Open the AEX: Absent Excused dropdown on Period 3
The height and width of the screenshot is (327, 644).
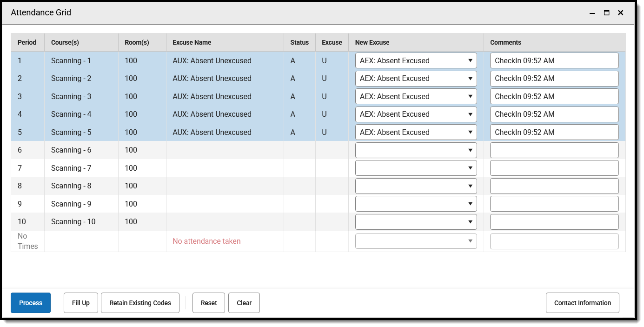point(416,96)
